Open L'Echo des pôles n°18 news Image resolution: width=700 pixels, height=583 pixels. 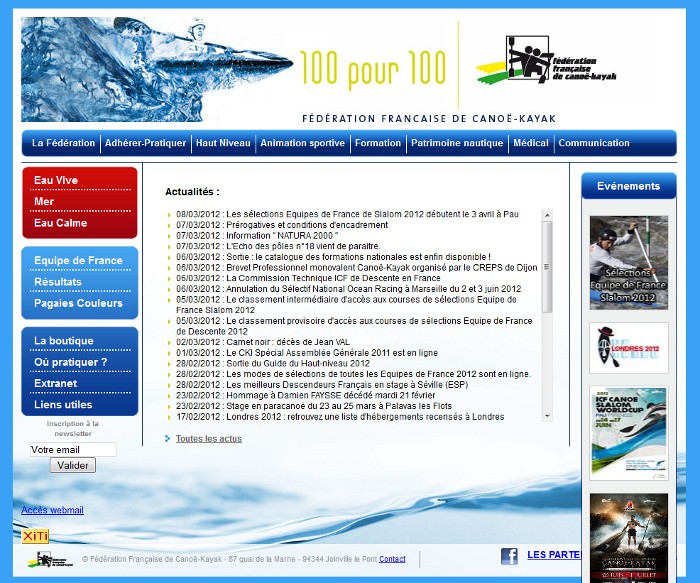(x=278, y=246)
